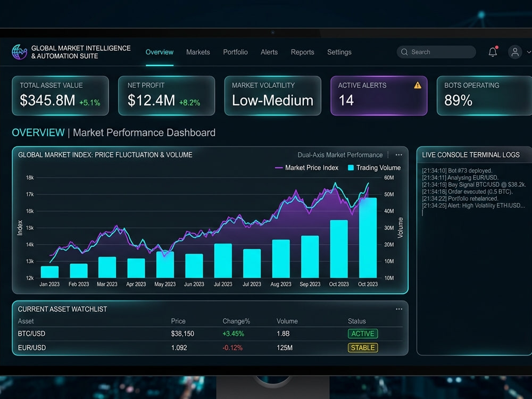Image resolution: width=532 pixels, height=399 pixels.
Task: Click the 'Portfolio rebalanced' log line
Action: click(x=460, y=198)
